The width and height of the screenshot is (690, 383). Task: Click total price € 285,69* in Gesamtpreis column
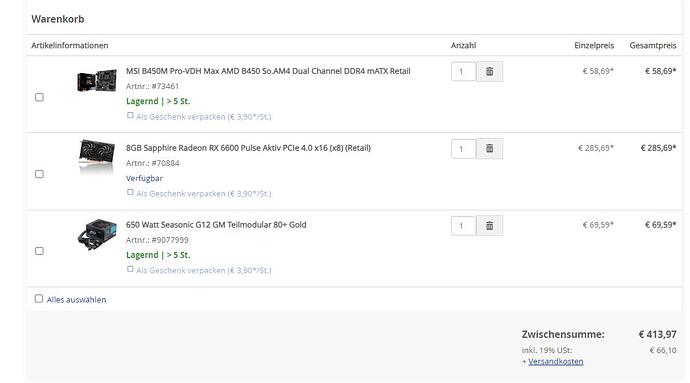click(x=658, y=148)
